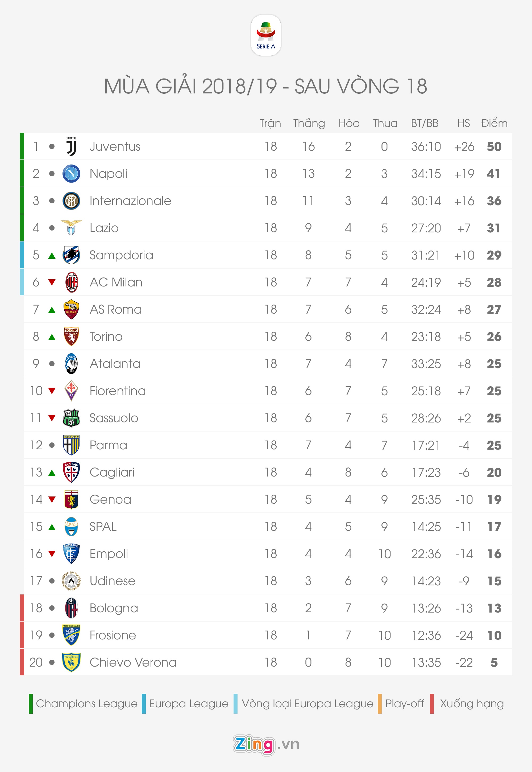532x772 pixels.
Task: Select the AS Roma wolf badge
Action: click(71, 309)
